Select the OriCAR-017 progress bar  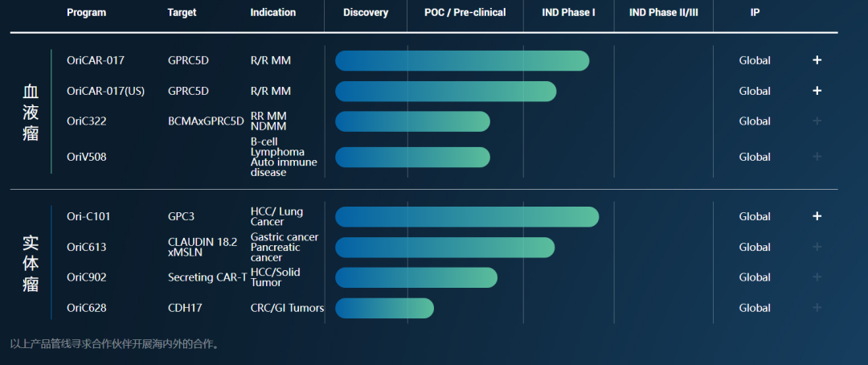click(x=462, y=61)
